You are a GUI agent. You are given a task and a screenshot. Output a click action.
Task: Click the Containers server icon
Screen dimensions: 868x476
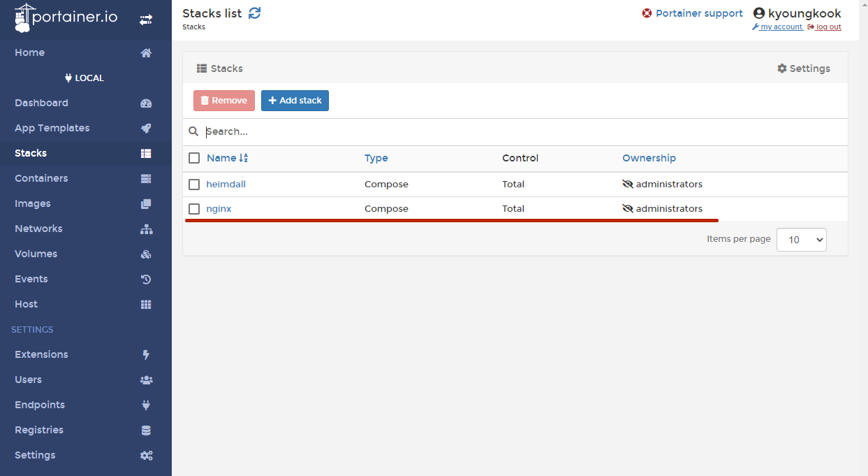coord(146,179)
